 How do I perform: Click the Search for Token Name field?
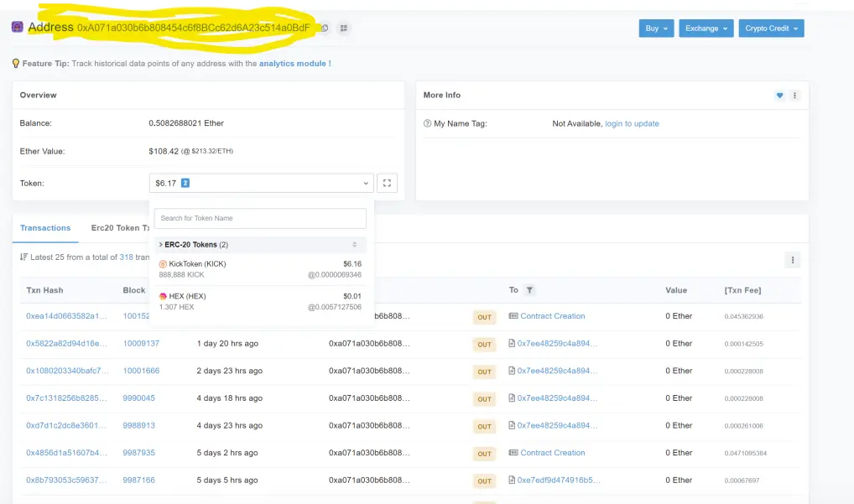(260, 218)
